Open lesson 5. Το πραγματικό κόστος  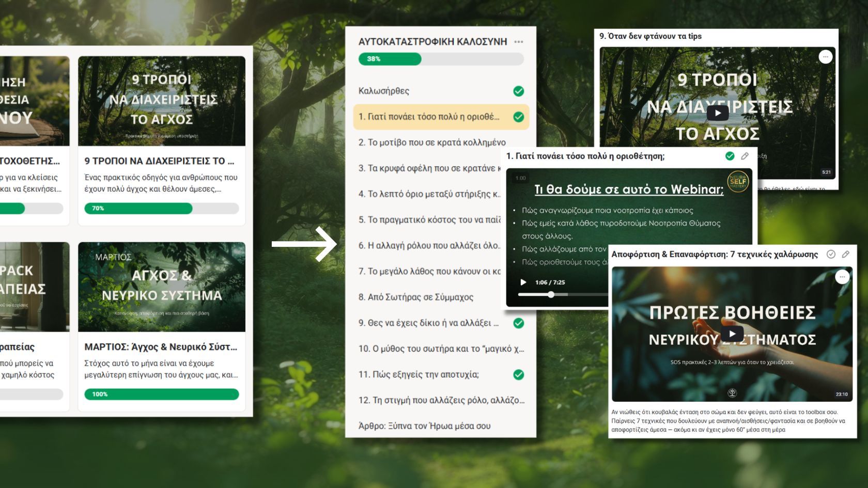pos(430,220)
